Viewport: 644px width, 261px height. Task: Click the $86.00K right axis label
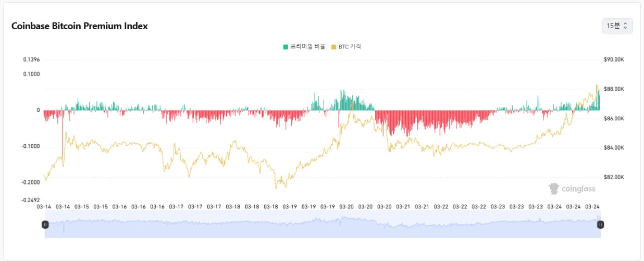(614, 119)
